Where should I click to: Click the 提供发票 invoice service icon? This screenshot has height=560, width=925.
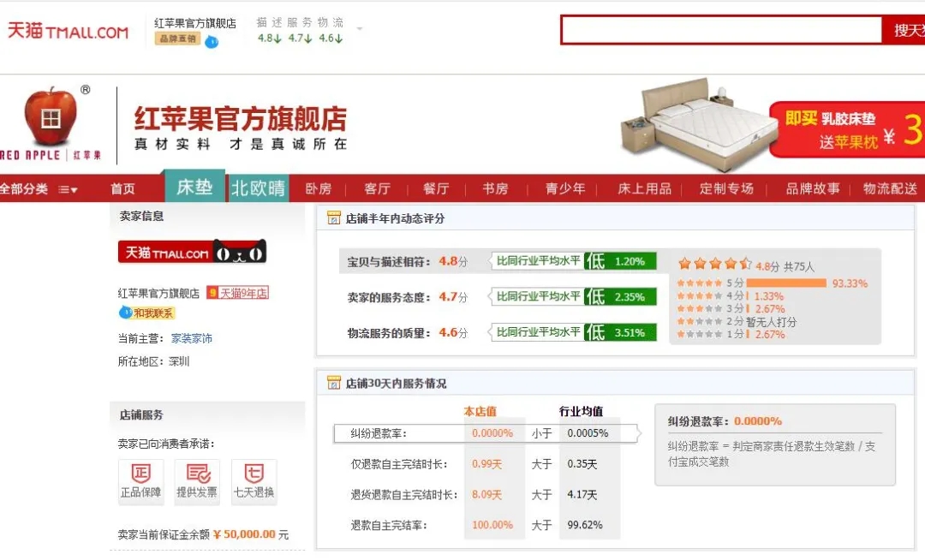click(x=197, y=480)
